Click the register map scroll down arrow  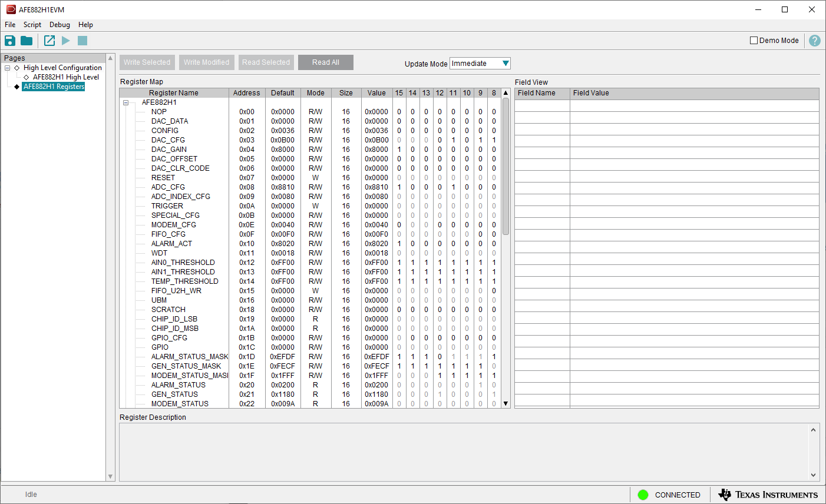pyautogui.click(x=505, y=404)
